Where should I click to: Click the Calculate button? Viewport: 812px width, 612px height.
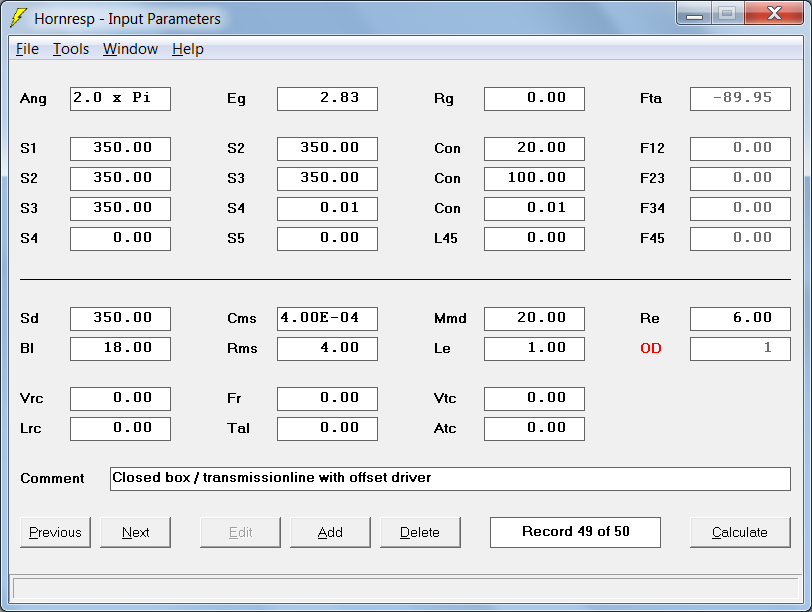[740, 532]
